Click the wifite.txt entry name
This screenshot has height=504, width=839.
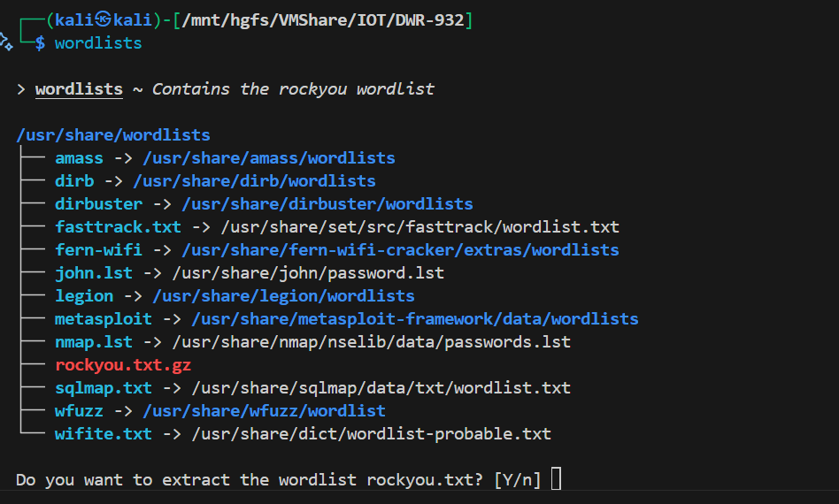(104, 434)
